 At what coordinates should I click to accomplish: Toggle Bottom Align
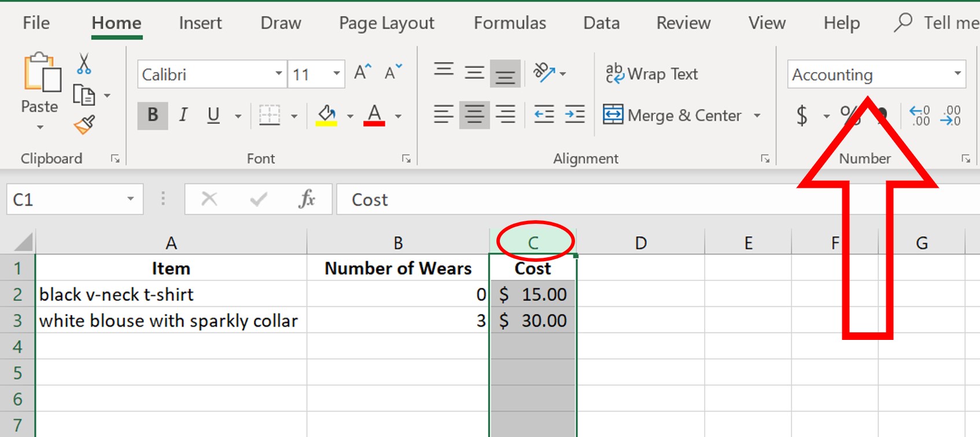click(x=505, y=74)
